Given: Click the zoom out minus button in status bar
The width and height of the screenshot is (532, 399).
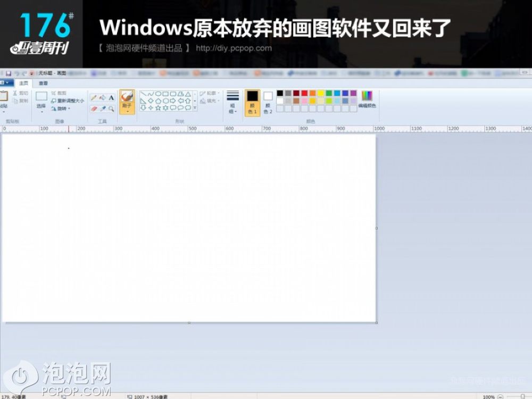Looking at the screenshot, I should 500,397.
